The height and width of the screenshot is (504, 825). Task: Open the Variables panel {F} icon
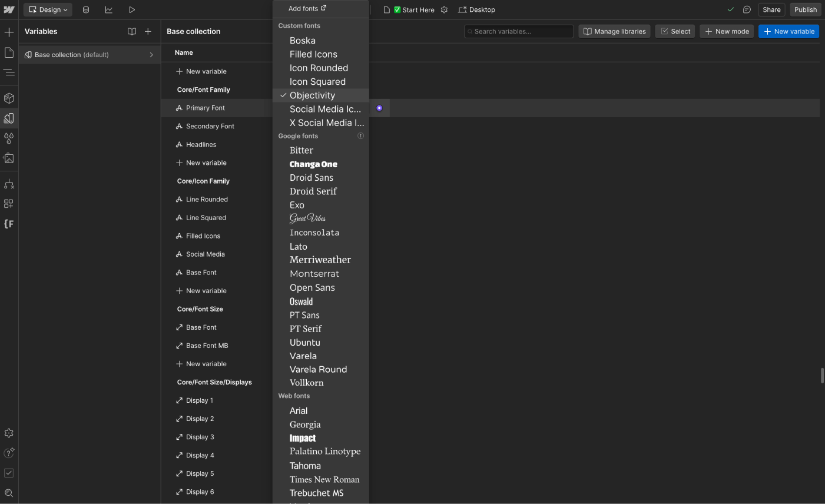point(9,224)
